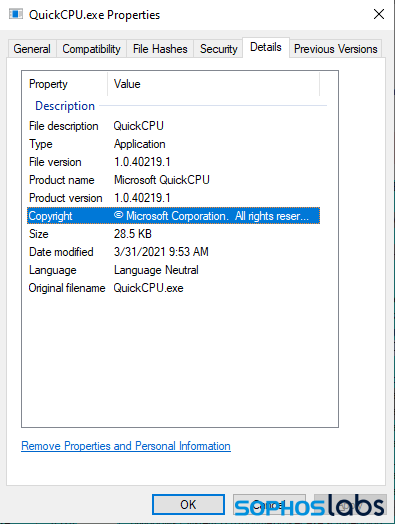Select the Size 28.5 KB row
This screenshot has height=524, width=395.
pyautogui.click(x=173, y=234)
